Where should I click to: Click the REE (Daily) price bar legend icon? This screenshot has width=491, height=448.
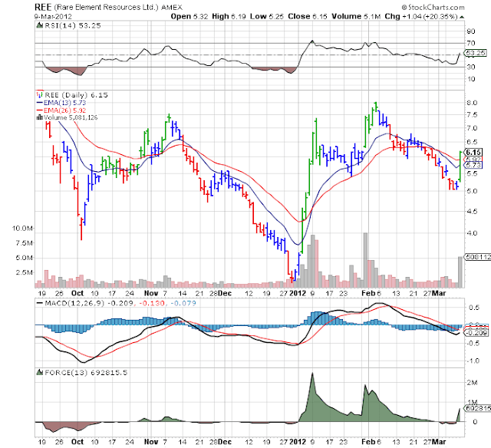pos(40,94)
